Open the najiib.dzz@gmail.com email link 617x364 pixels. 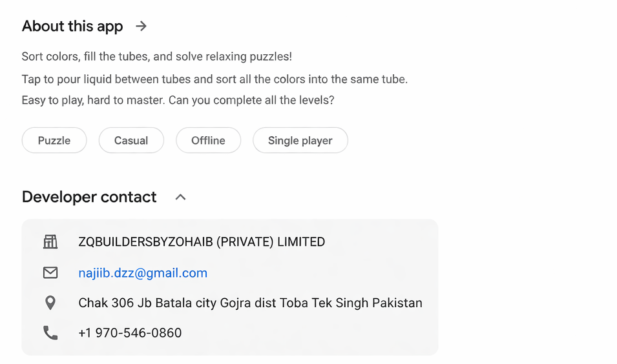coord(143,273)
